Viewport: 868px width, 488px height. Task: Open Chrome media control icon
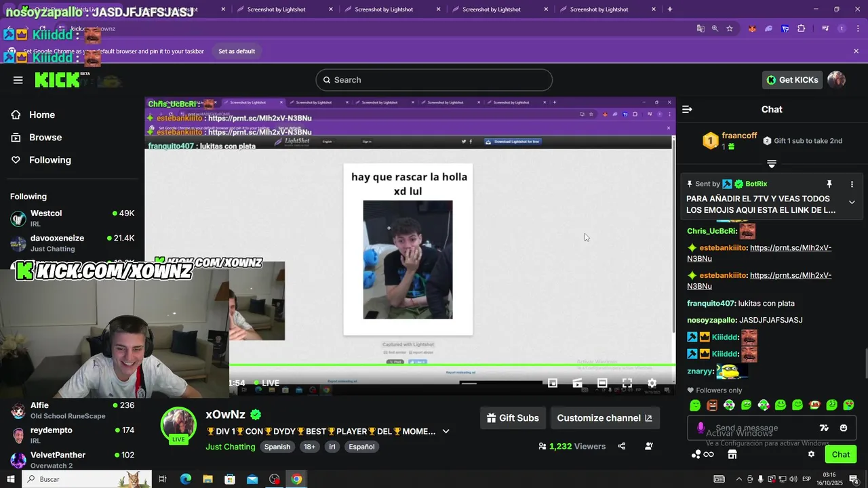point(825,28)
